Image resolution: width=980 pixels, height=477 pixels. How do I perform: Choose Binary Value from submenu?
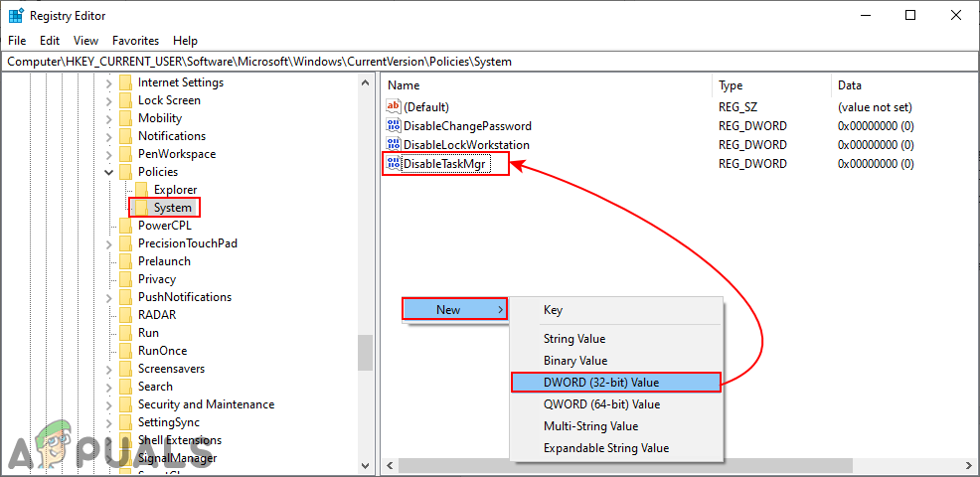615,361
